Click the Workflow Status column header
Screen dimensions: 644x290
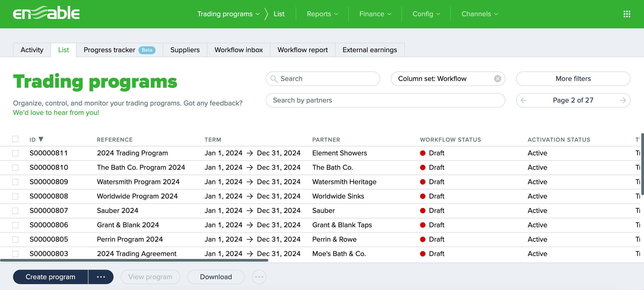(x=450, y=140)
